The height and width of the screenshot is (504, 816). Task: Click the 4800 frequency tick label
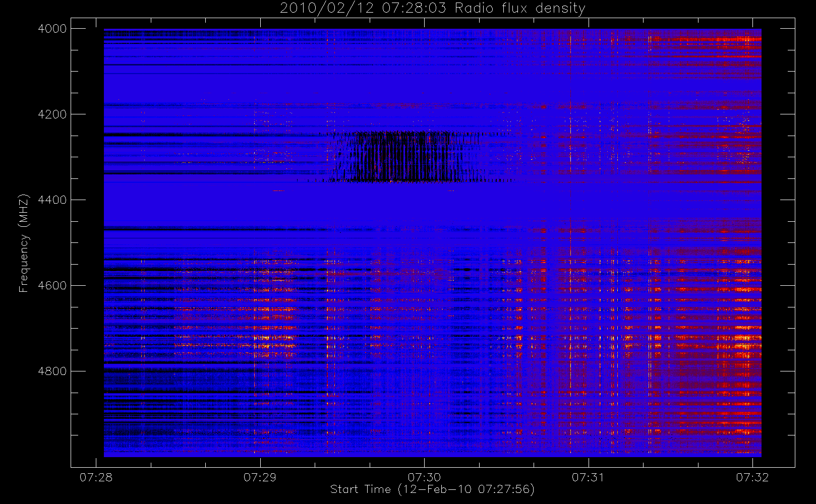pyautogui.click(x=52, y=371)
